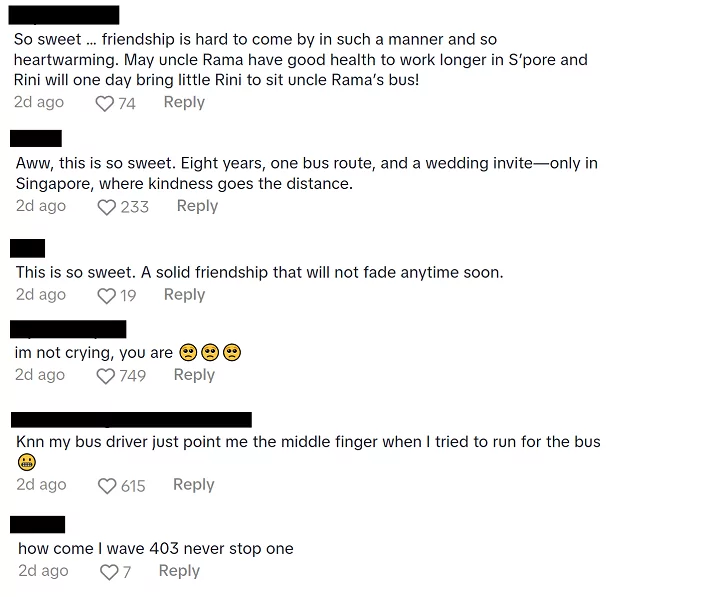Click the 615 like count
Viewport: 720px width, 597px height.
click(133, 486)
